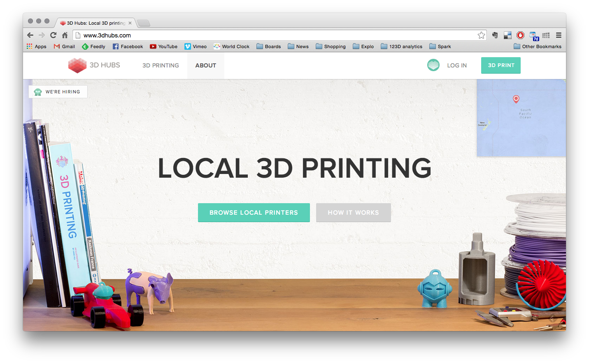Expand the Boards bookmark folder
The height and width of the screenshot is (364, 589).
pyautogui.click(x=268, y=46)
